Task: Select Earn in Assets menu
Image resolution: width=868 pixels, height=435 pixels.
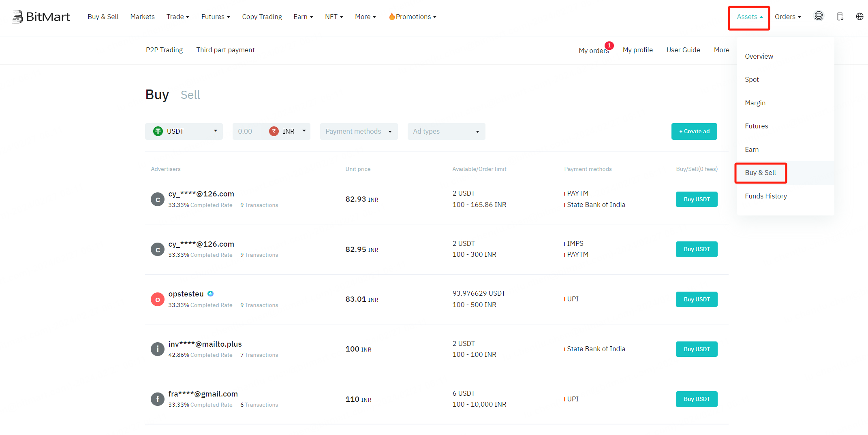Action: [x=785, y=149]
